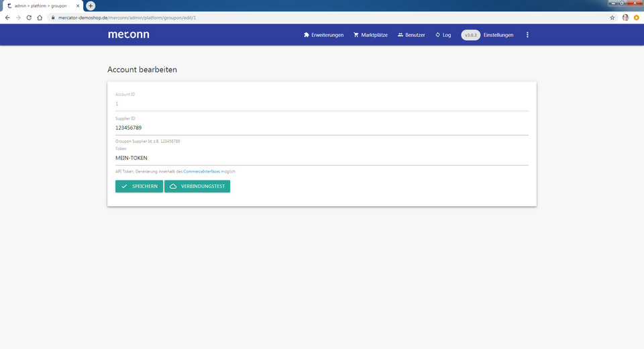644x349 pixels.
Task: Click the v3.0.3 version badge
Action: pos(471,35)
